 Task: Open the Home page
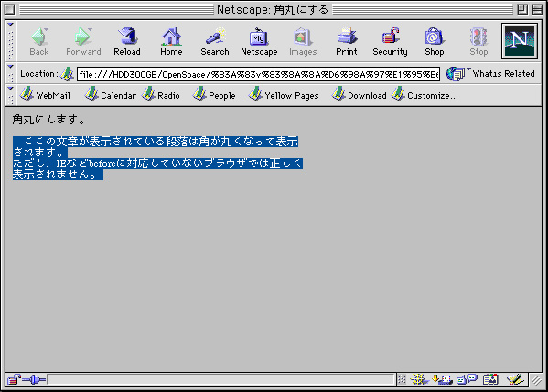(171, 41)
